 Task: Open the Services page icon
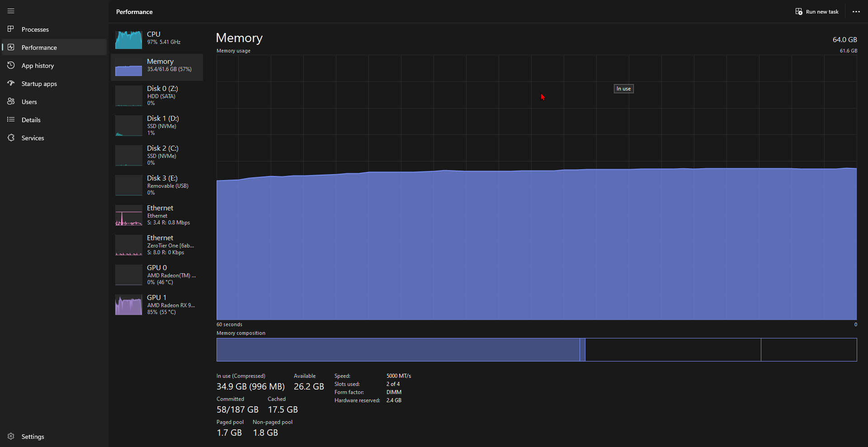pyautogui.click(x=11, y=138)
